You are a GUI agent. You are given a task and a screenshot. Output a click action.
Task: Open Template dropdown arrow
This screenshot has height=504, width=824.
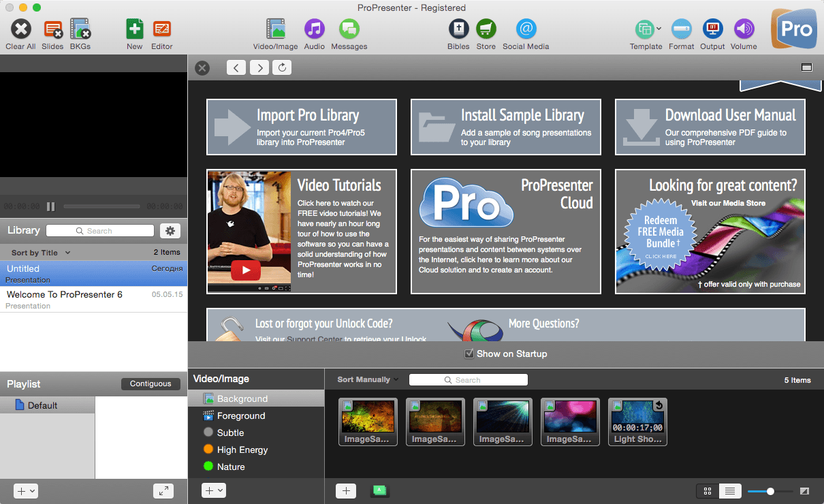(659, 29)
